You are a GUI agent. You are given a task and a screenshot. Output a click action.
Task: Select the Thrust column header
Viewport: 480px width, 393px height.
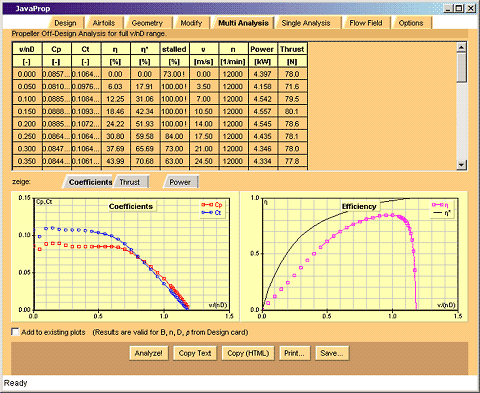point(292,49)
